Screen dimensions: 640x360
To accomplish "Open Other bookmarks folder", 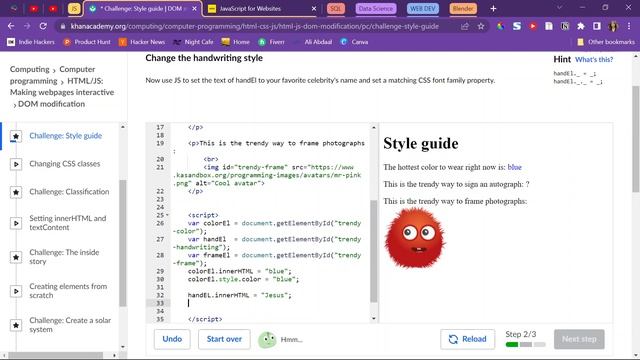I will [x=606, y=42].
